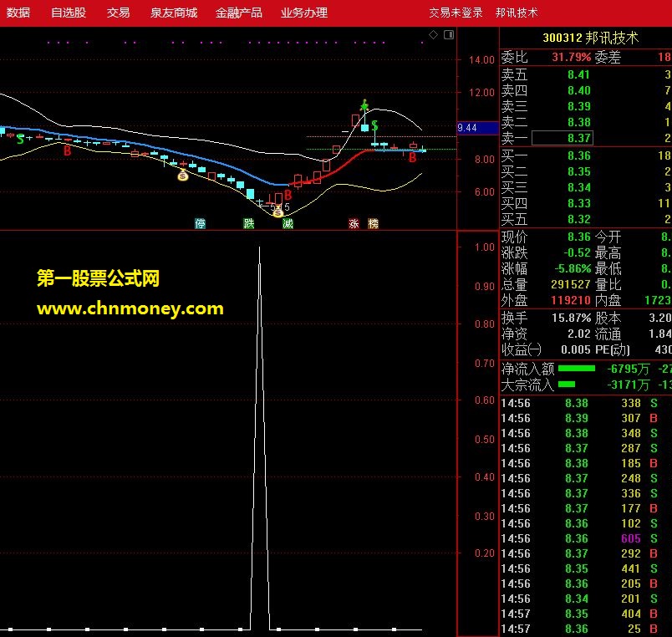
Task: Click the 现价 value 8.36
Action: [x=578, y=237]
